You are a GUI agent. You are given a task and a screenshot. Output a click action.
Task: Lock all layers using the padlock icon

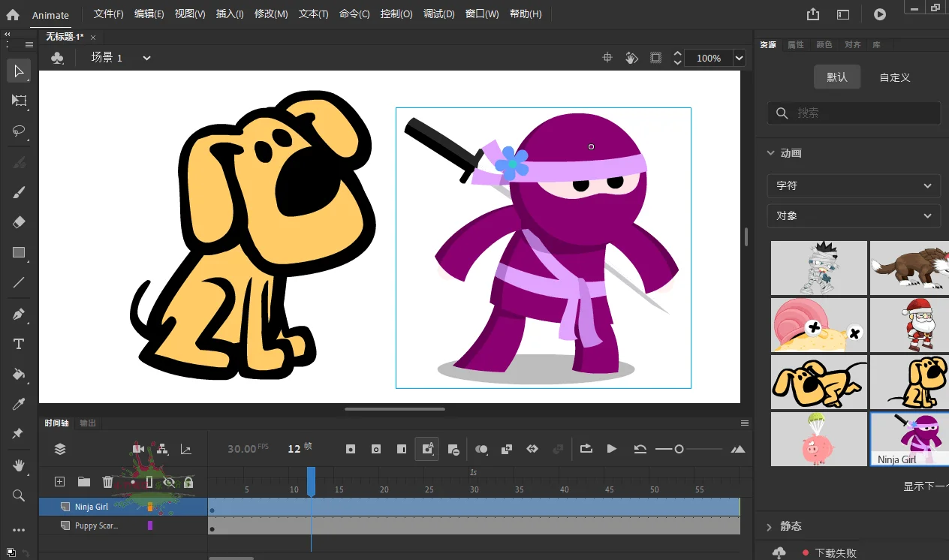click(x=189, y=481)
